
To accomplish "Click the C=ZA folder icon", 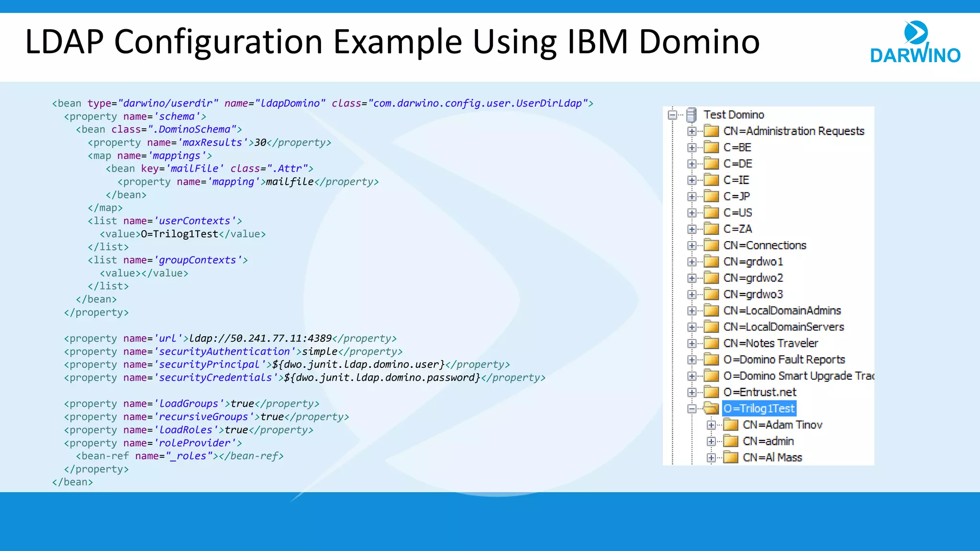I will click(711, 229).
